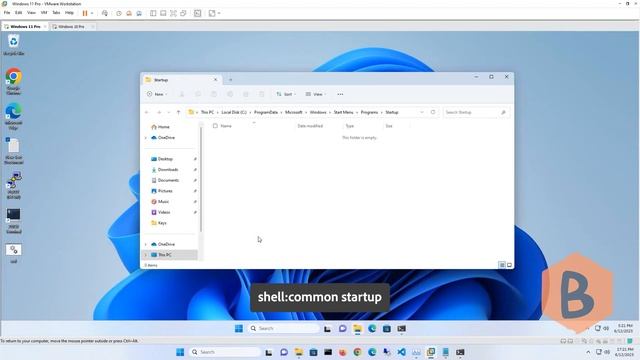Screen dimensions: 640x360
Task: Close the Startup tab in File Explorer
Action: click(x=216, y=80)
